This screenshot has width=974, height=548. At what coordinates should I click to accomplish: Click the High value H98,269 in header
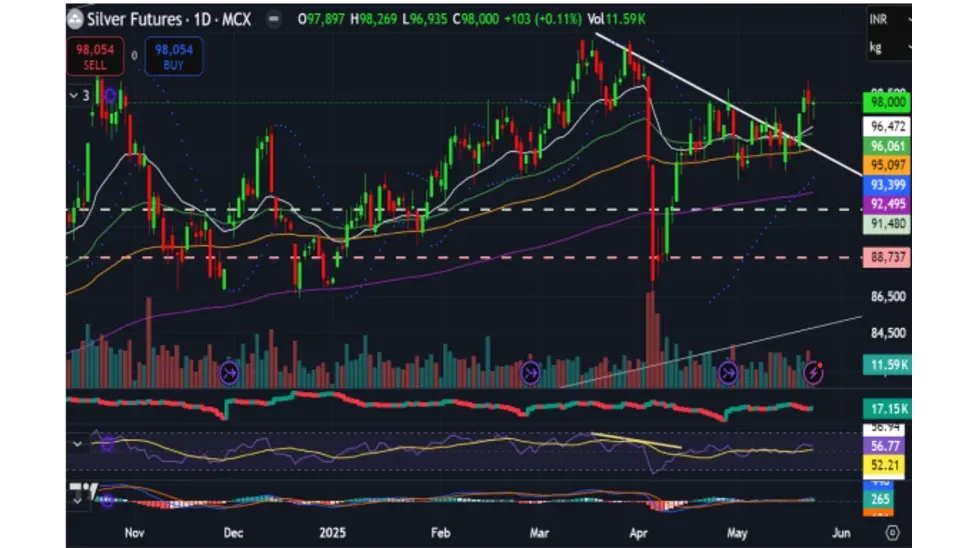(x=373, y=19)
